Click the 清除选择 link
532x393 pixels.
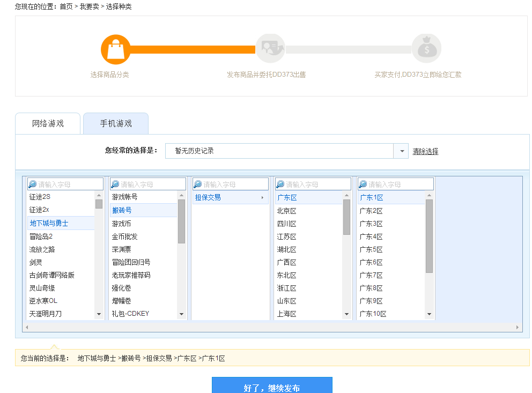click(x=425, y=151)
